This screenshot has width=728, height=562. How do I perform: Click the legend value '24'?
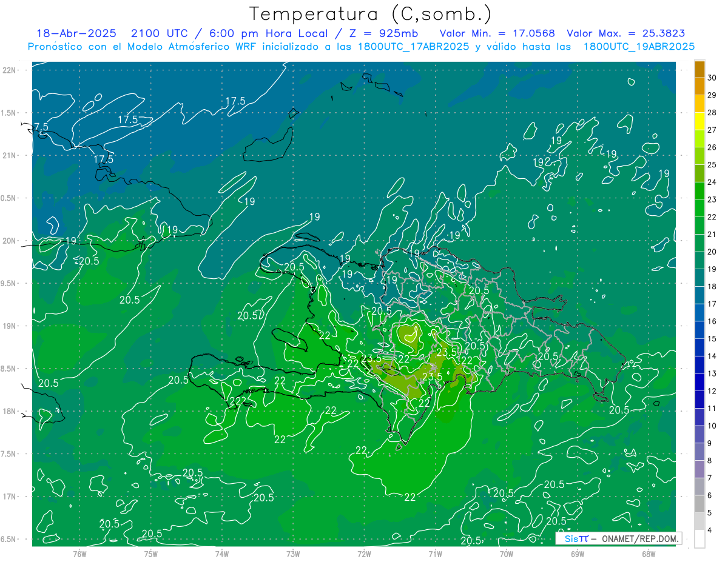click(x=712, y=182)
